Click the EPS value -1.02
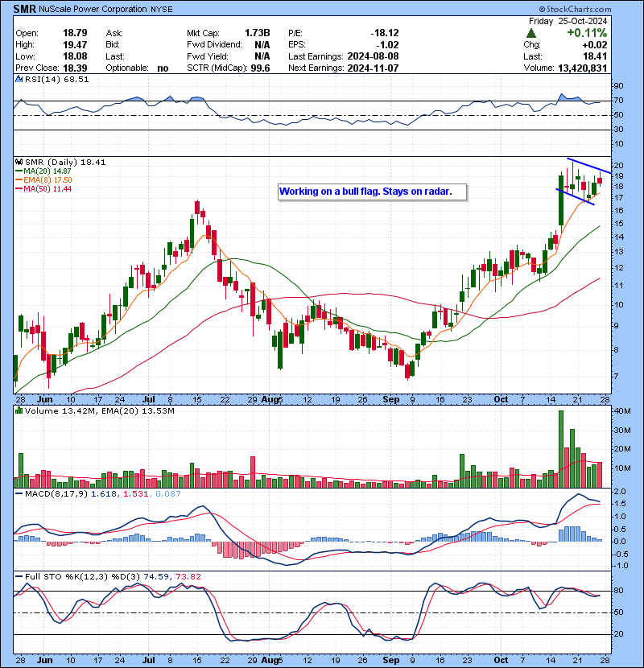 (x=387, y=45)
